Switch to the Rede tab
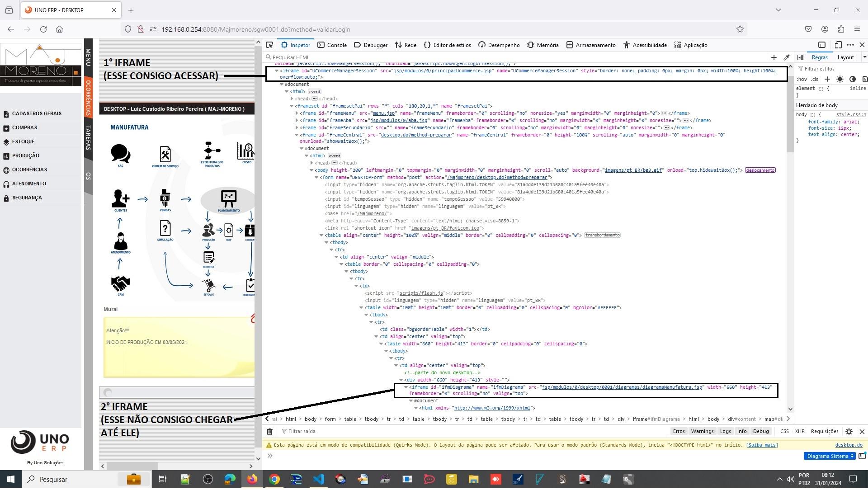The width and height of the screenshot is (868, 490). coord(406,45)
